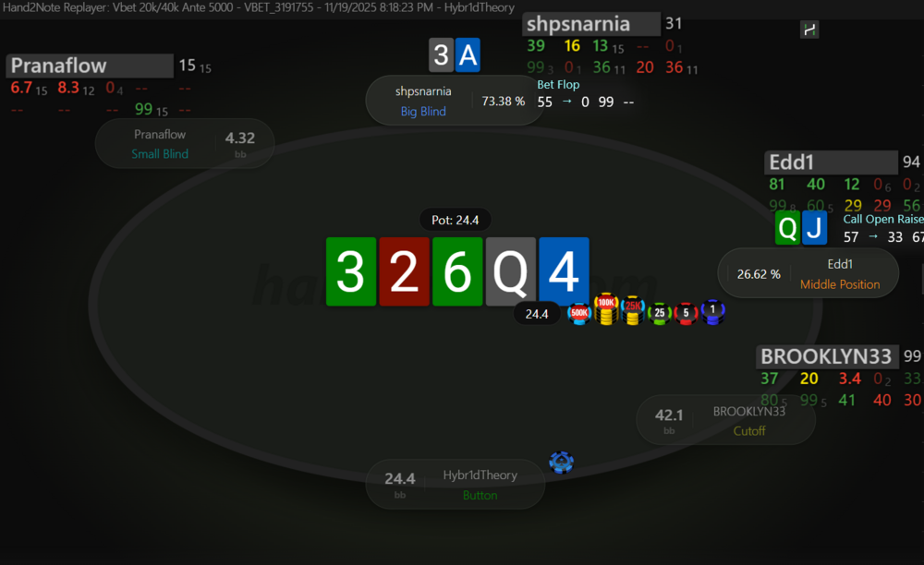Click the yellow 100K chip stack
The height and width of the screenshot is (565, 924).
(x=606, y=309)
